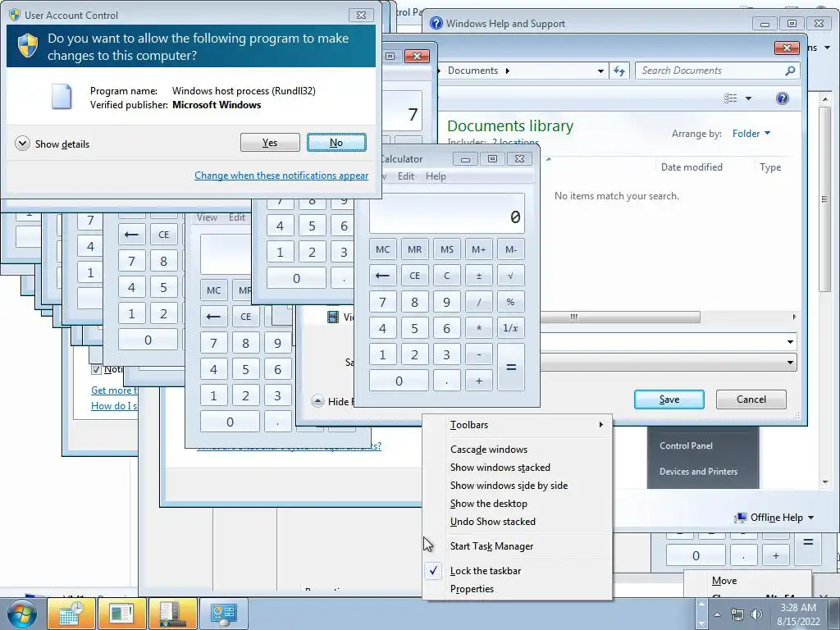Click the help question mark icon in Save dialog
This screenshot has width=840, height=630.
click(x=782, y=98)
